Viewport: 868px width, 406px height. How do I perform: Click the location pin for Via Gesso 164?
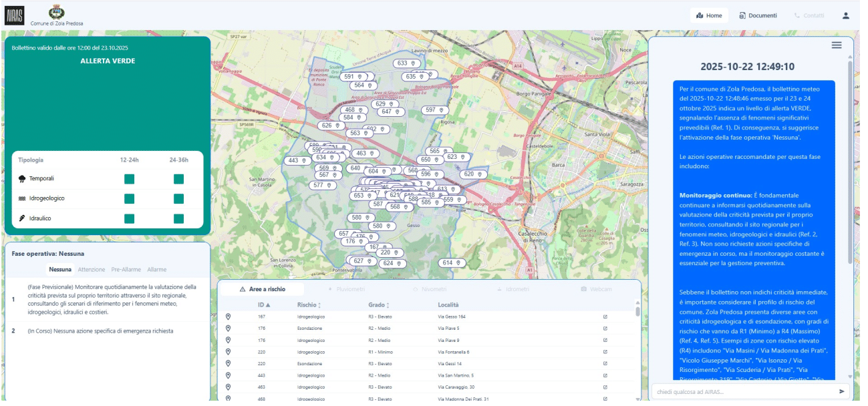(228, 317)
